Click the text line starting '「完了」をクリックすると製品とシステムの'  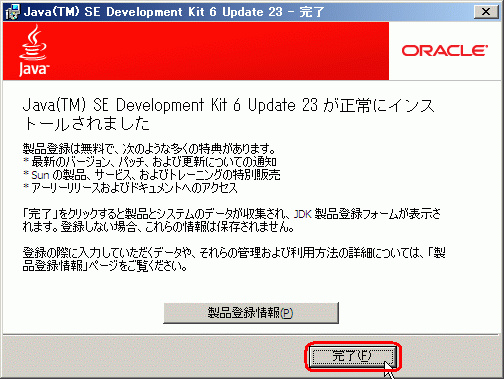click(x=232, y=214)
